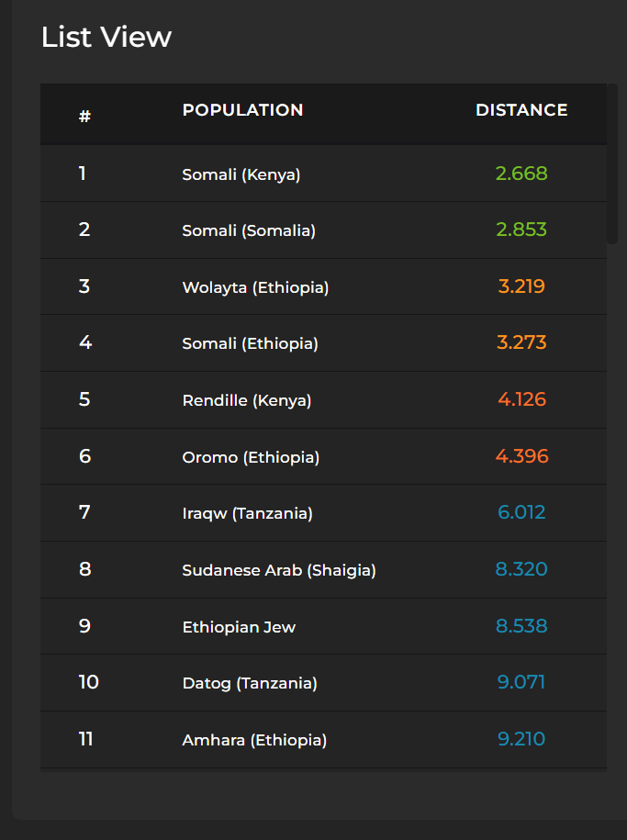Click the # rank column header
Image resolution: width=627 pixels, height=840 pixels.
pos(84,117)
